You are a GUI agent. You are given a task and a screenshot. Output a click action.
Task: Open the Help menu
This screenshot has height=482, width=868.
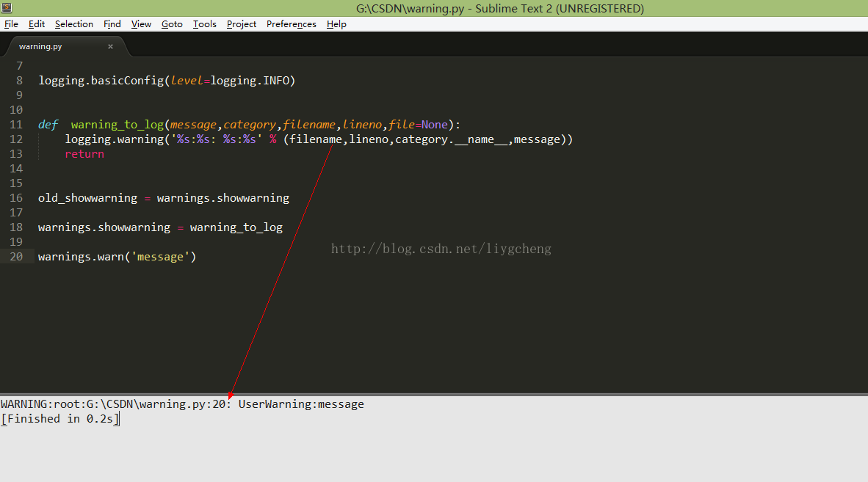click(336, 24)
